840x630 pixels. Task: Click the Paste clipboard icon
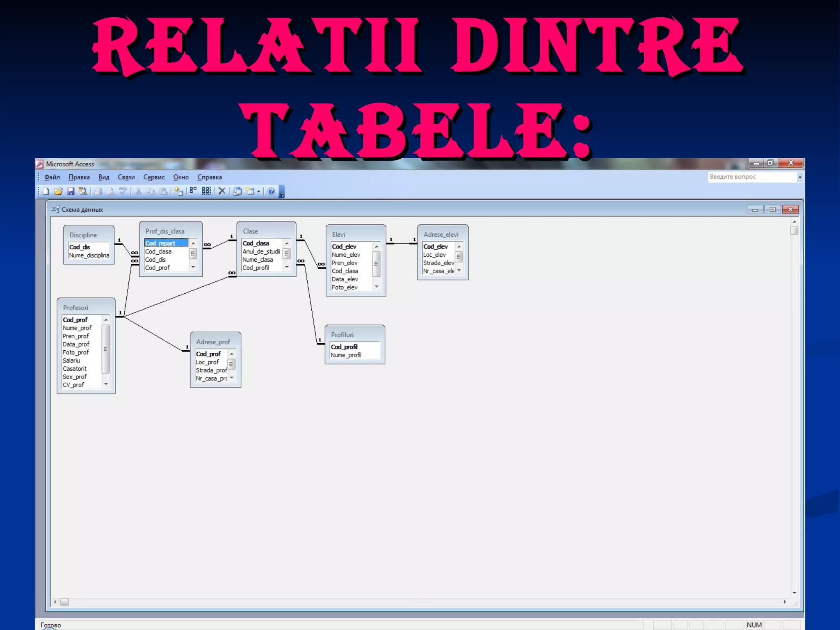click(163, 191)
